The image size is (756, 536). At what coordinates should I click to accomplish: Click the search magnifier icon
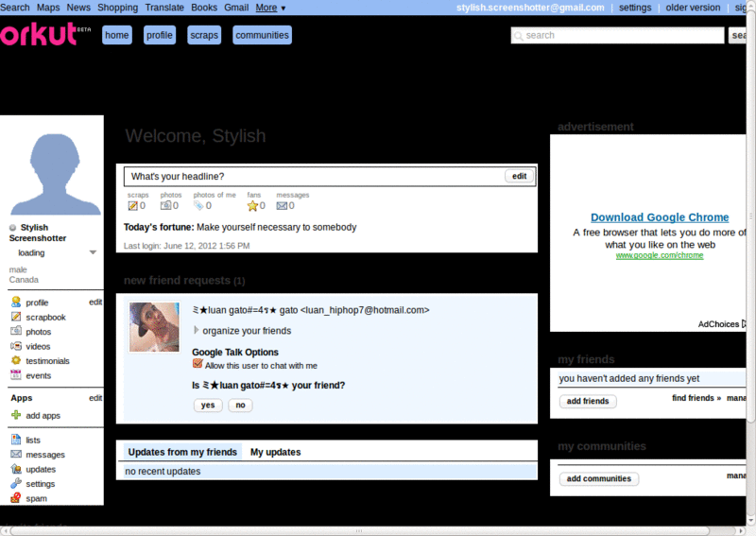pos(518,36)
